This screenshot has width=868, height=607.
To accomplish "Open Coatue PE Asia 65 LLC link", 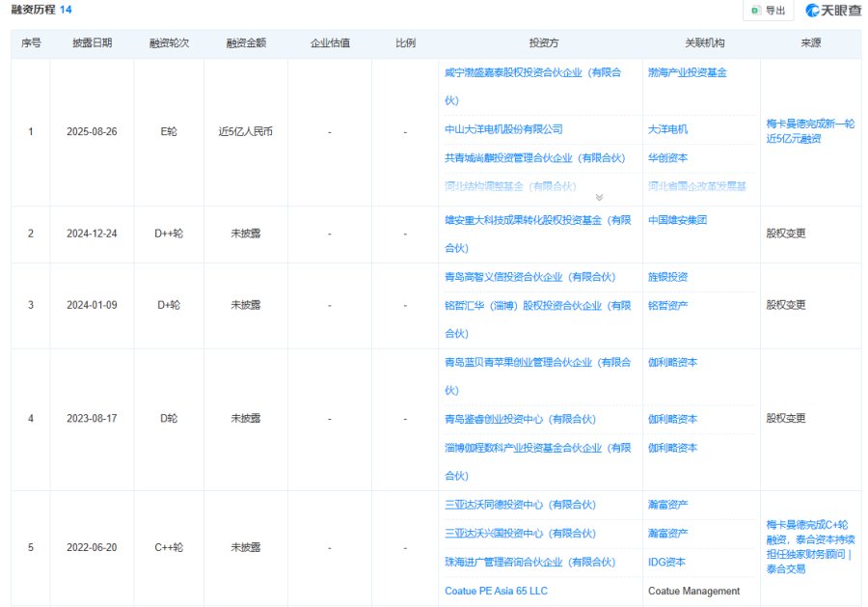I will 496,591.
